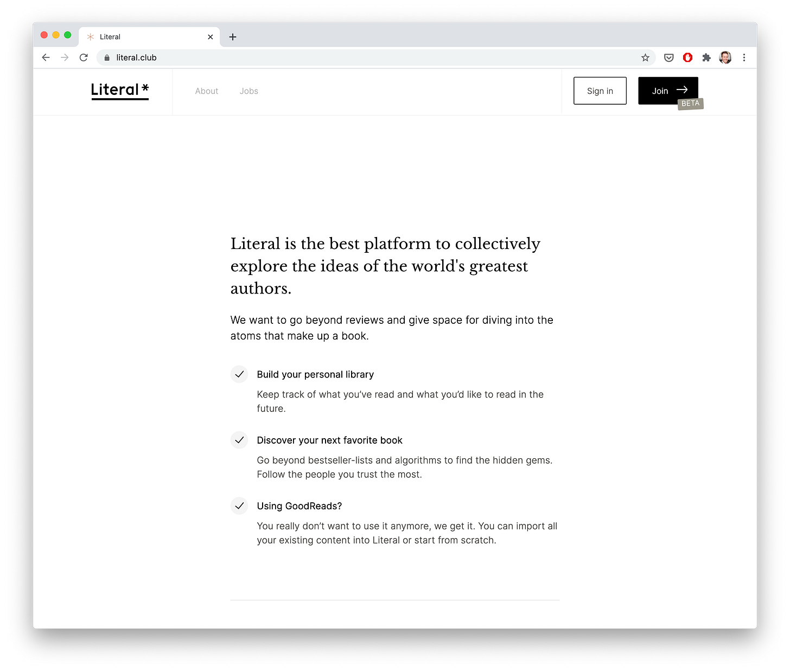The width and height of the screenshot is (790, 672).
Task: Open the About page link
Action: coord(207,91)
